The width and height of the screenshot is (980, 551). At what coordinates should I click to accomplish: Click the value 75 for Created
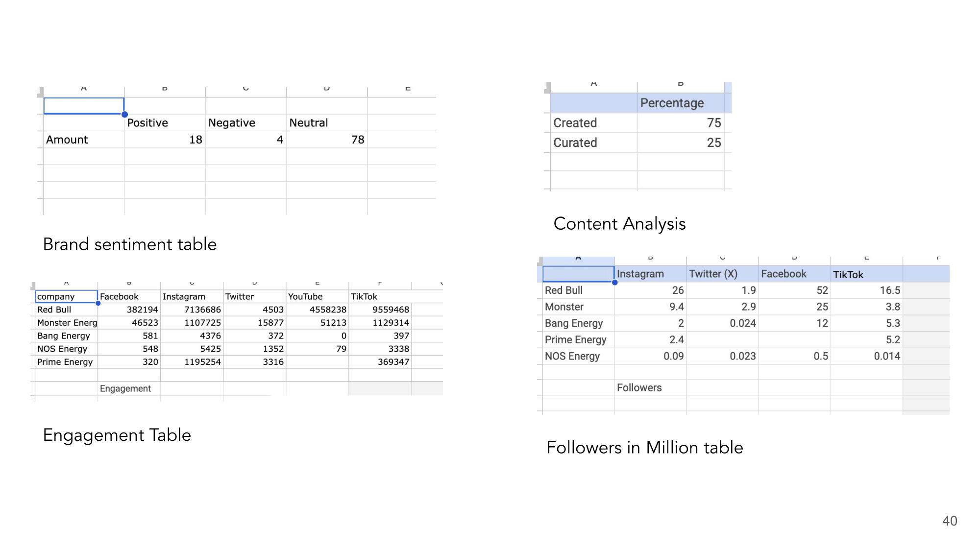(681, 123)
